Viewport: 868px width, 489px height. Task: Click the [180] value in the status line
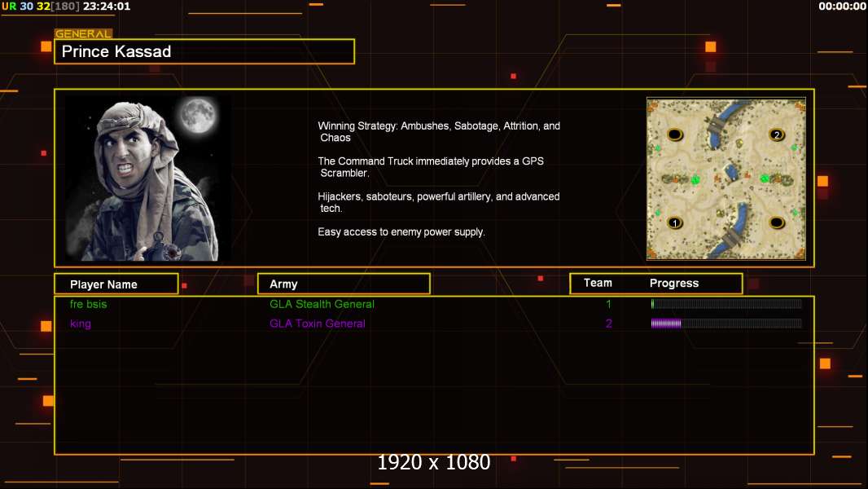(66, 6)
